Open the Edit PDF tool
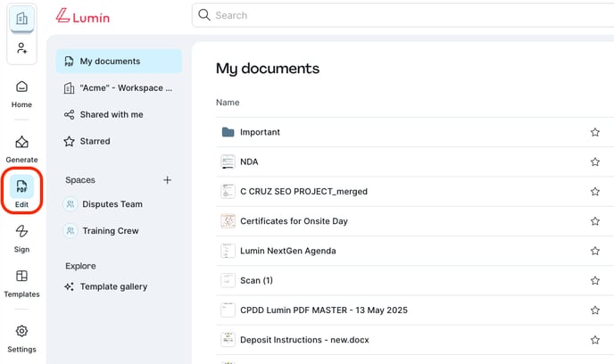Screen dimensions: 614x364 click(x=21, y=191)
